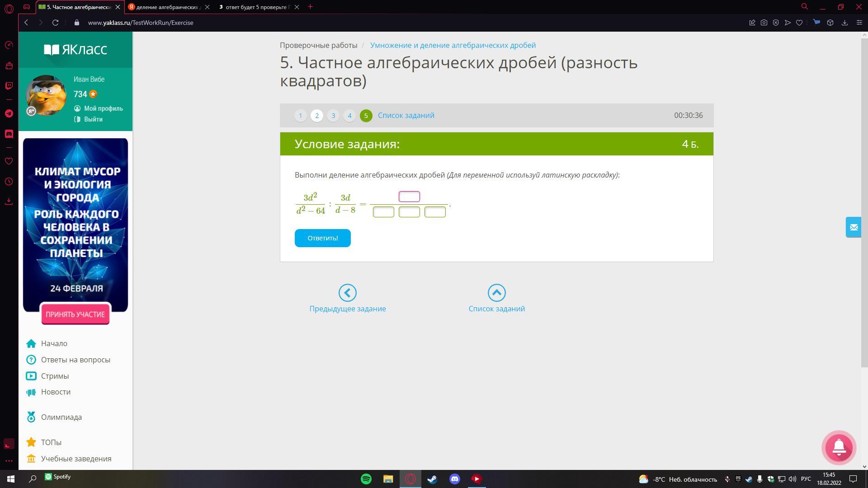Click the Steam taskbar icon

click(x=432, y=479)
